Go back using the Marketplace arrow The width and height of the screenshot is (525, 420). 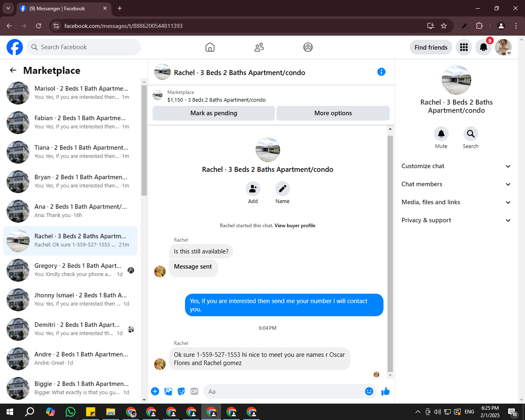pos(13,70)
